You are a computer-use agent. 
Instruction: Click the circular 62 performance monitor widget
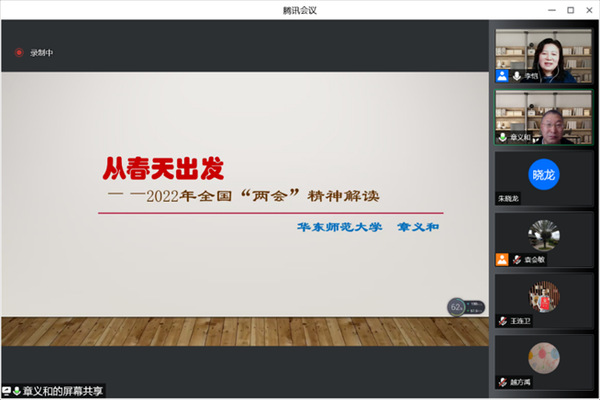point(456,306)
